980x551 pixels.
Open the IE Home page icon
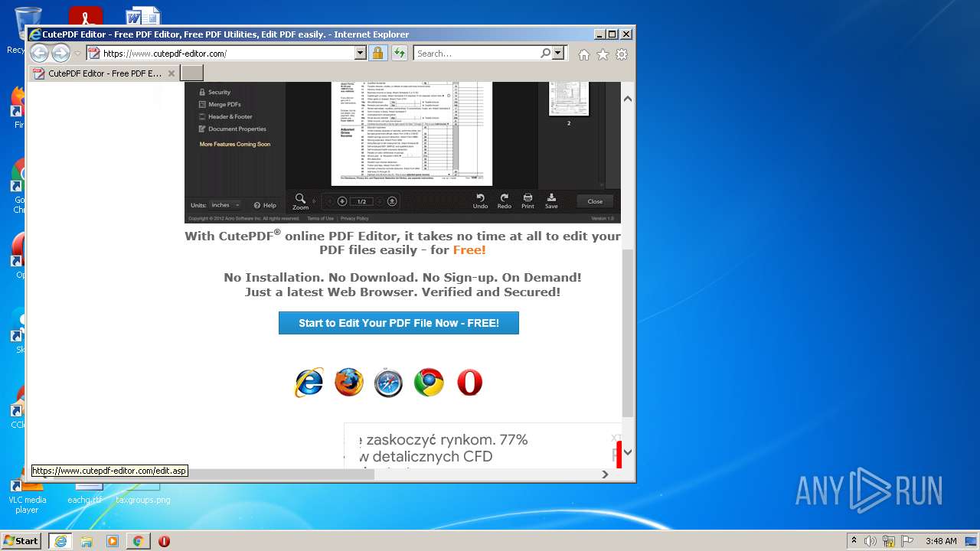point(584,54)
